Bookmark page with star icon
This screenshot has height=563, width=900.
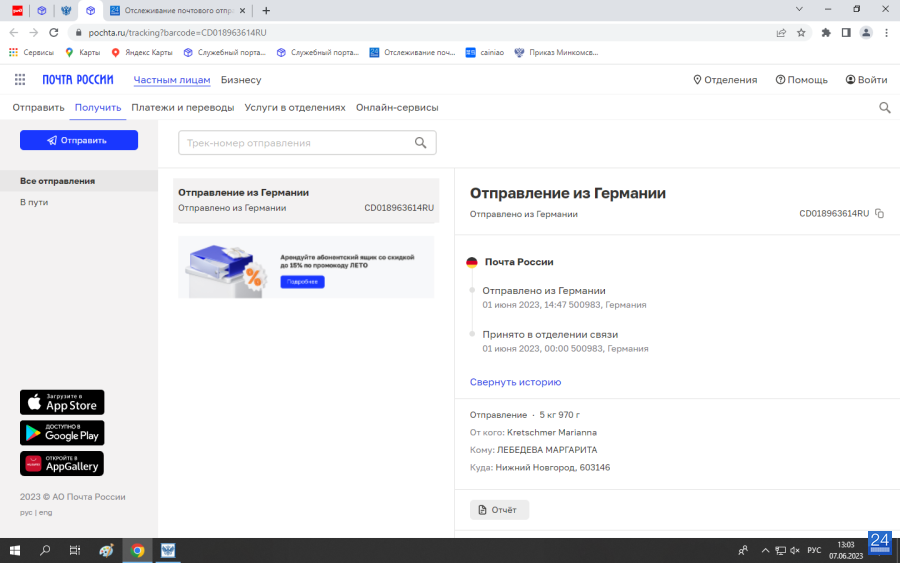(801, 33)
